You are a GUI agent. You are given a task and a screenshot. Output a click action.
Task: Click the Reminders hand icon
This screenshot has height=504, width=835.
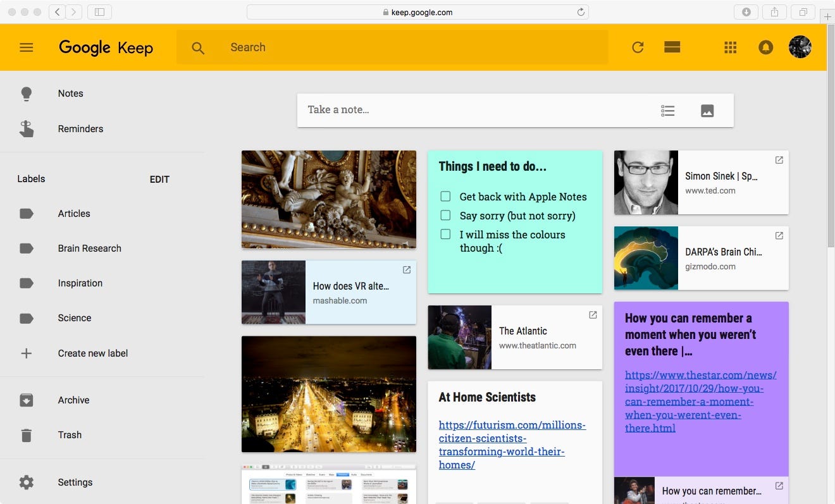point(26,128)
